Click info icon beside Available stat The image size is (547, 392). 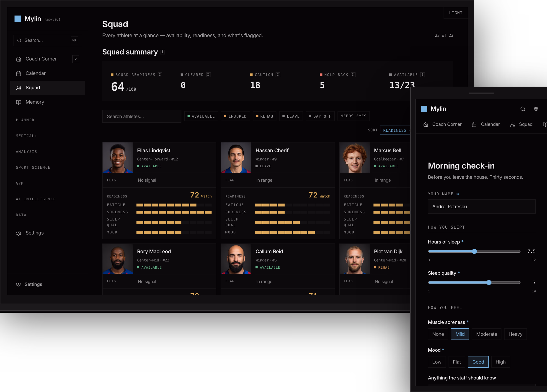pyautogui.click(x=422, y=75)
